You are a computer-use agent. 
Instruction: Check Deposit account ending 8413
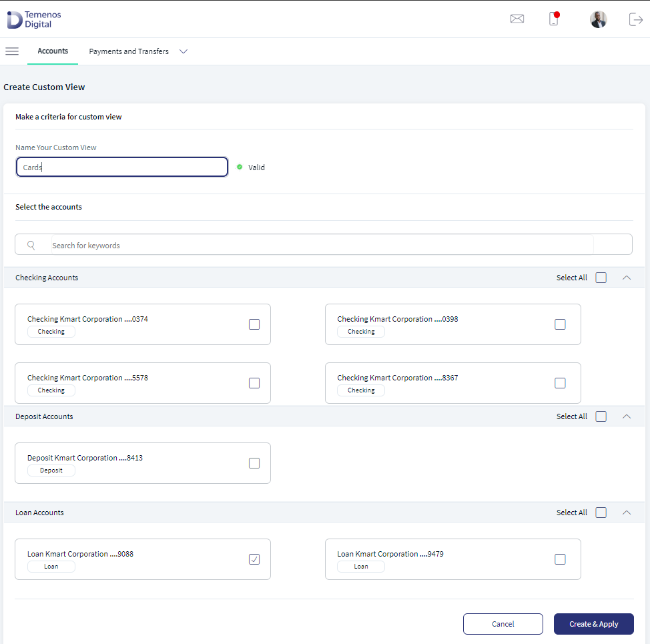(254, 463)
